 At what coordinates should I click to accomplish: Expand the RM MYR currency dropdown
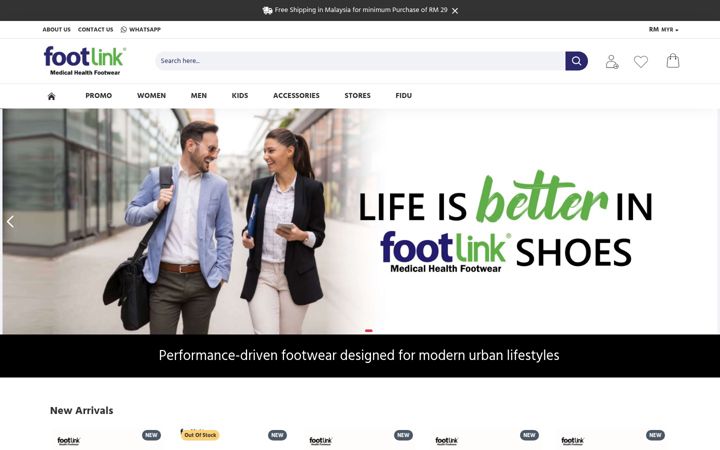coord(663,29)
